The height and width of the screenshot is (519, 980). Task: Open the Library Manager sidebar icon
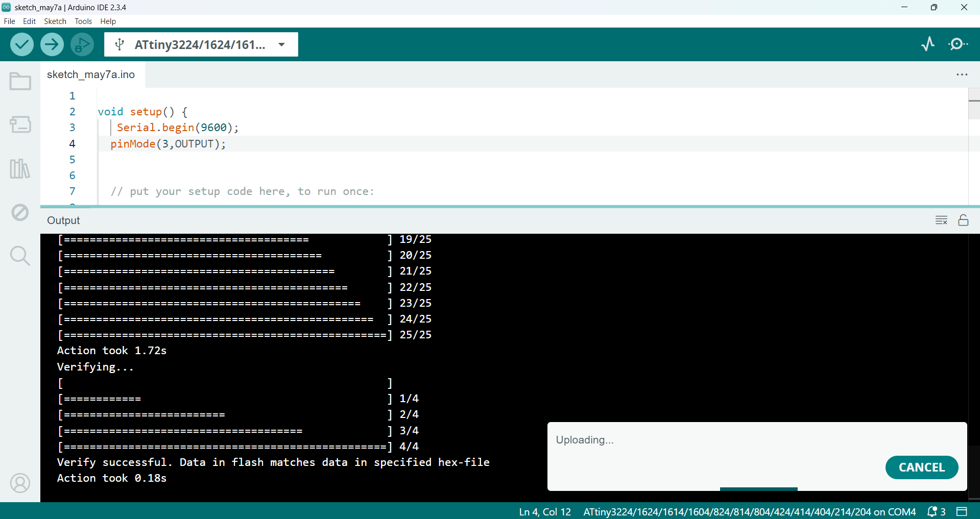(x=20, y=168)
